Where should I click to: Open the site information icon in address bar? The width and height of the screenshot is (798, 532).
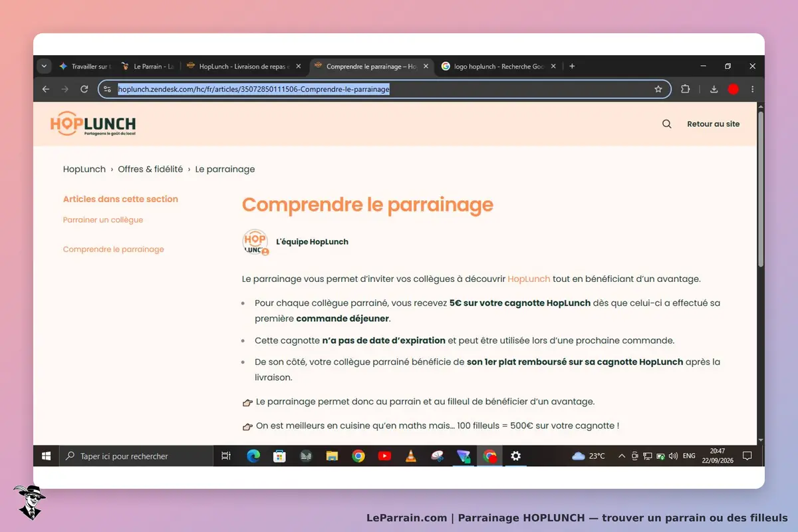click(x=108, y=89)
